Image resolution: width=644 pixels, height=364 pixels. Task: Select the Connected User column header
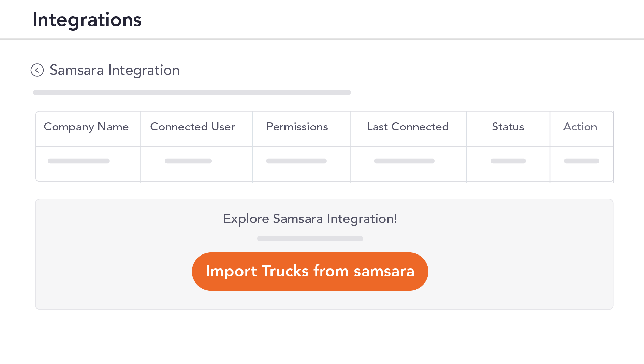pyautogui.click(x=192, y=127)
